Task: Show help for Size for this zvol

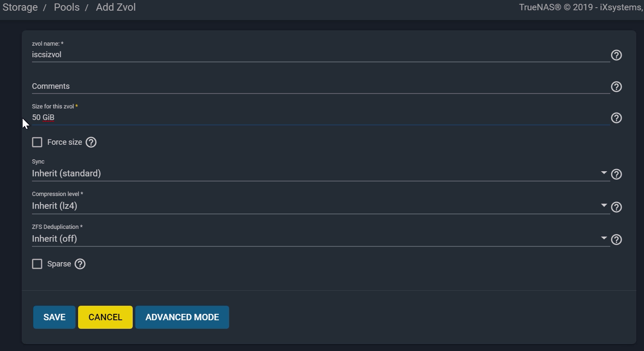Action: pos(616,118)
